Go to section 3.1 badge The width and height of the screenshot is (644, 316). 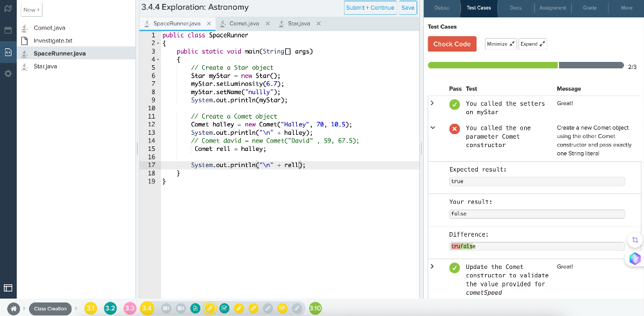pos(91,308)
